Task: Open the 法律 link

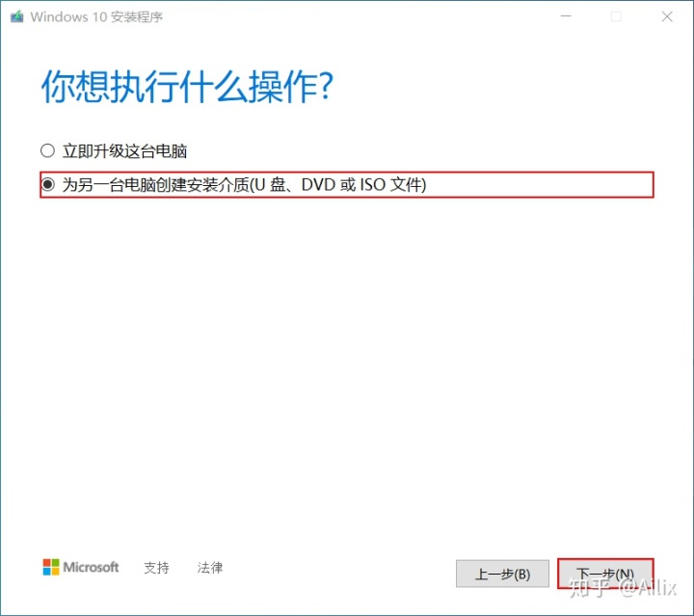Action: [210, 568]
